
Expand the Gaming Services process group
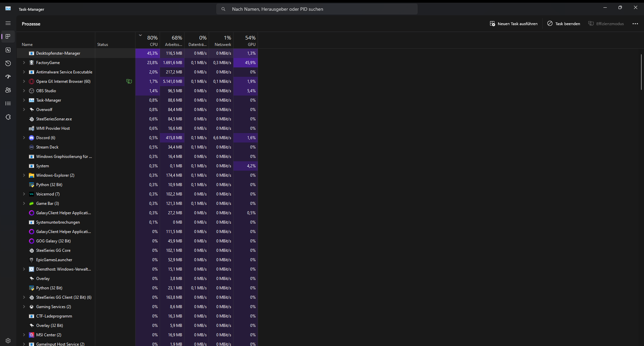24,307
